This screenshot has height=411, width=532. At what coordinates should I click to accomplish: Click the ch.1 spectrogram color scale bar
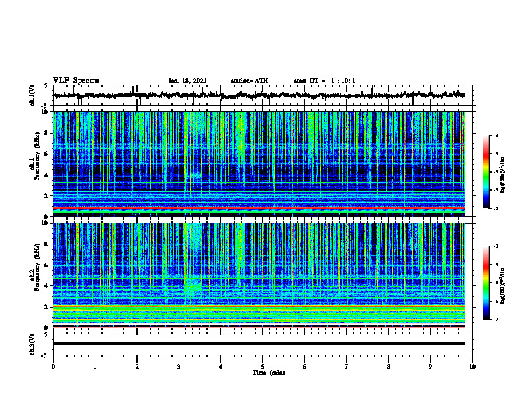coord(486,172)
